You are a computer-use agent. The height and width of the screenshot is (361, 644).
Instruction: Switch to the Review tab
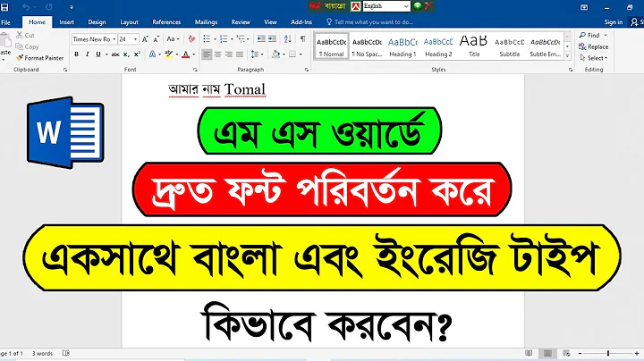click(x=241, y=22)
